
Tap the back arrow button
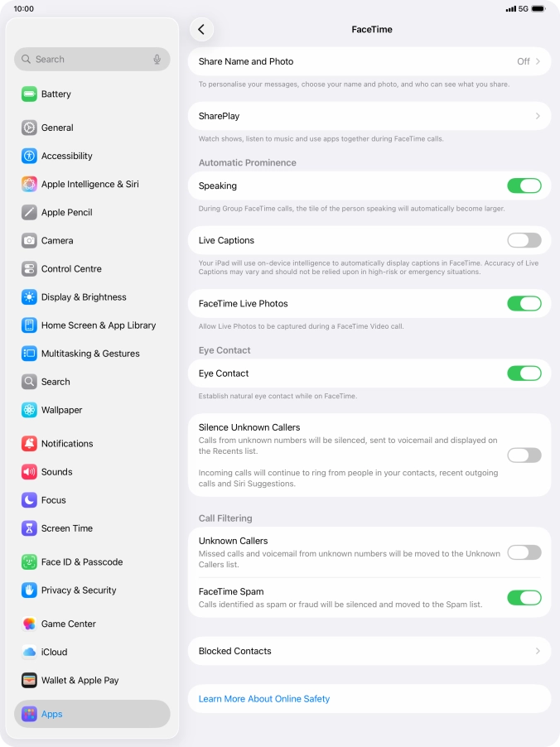click(x=201, y=30)
